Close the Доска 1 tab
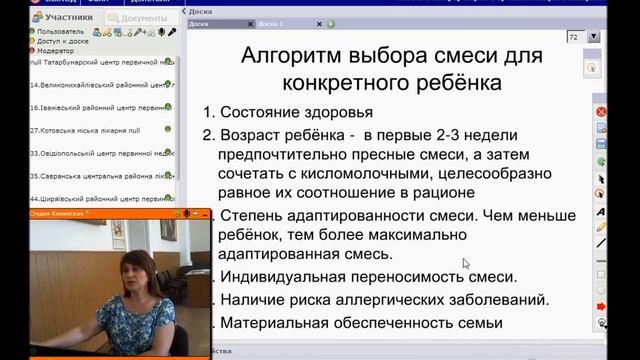This screenshot has width=640, height=360. click(x=319, y=24)
